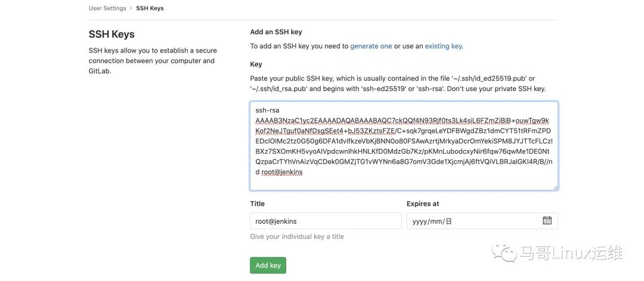Image resolution: width=644 pixels, height=281 pixels.
Task: Click into the Title input field
Action: tap(326, 221)
